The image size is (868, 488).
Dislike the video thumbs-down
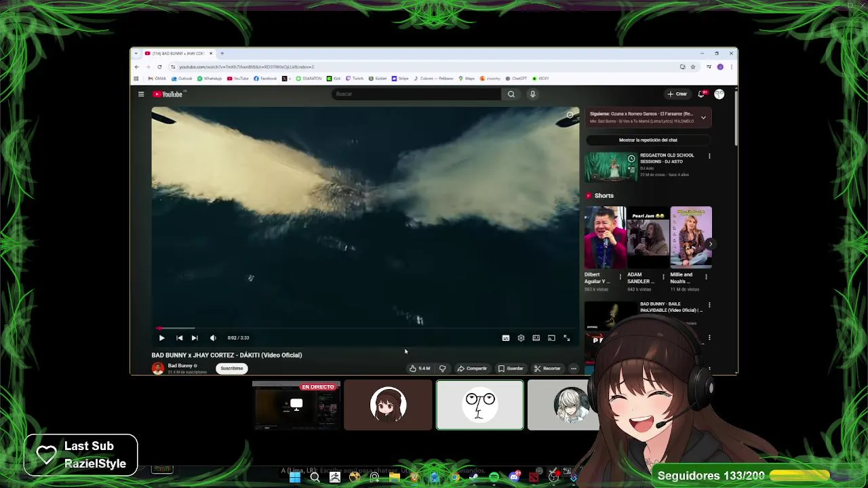point(442,368)
